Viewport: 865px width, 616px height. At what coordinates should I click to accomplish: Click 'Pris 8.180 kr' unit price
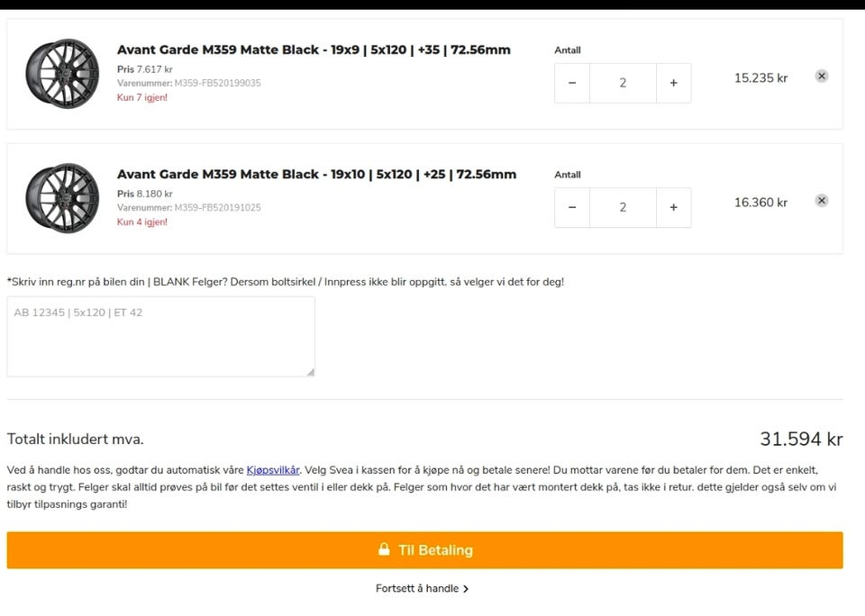(x=144, y=195)
